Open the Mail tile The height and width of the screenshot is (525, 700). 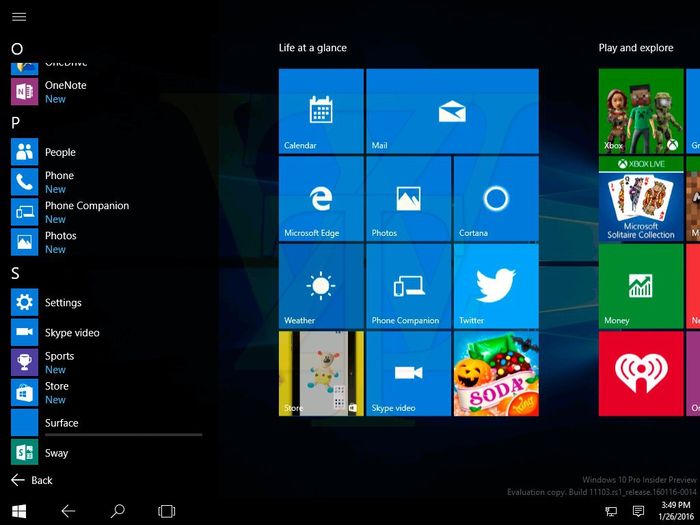(x=452, y=111)
